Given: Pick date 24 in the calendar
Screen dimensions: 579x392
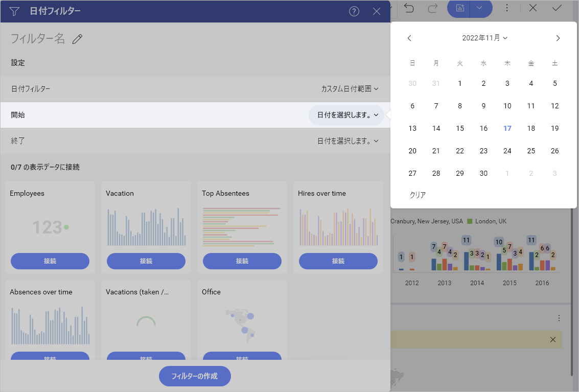Looking at the screenshot, I should click(507, 151).
